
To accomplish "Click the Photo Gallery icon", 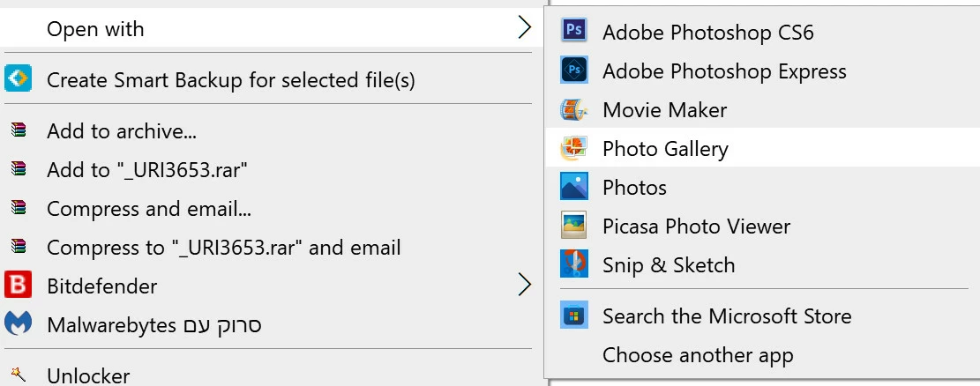I will coord(574,148).
